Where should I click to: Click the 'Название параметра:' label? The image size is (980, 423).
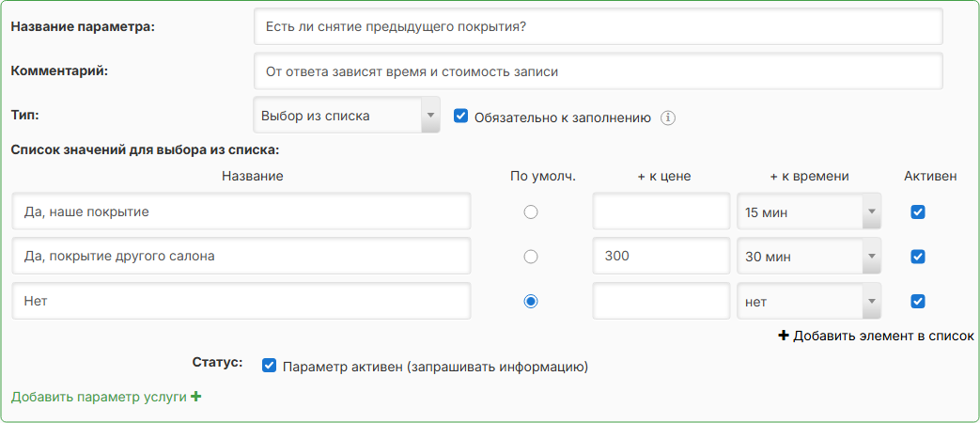[x=83, y=27]
